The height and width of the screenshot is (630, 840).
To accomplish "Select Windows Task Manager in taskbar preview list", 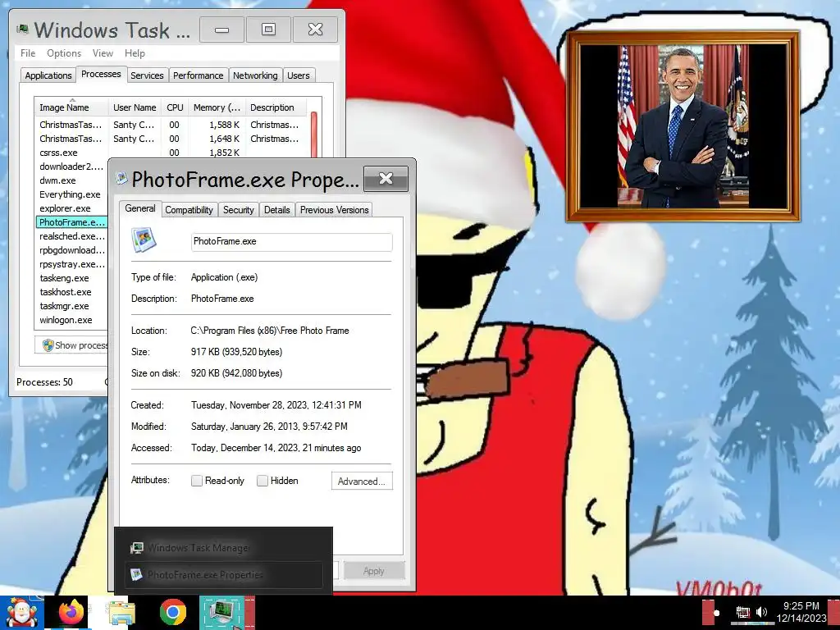I will tap(223, 547).
